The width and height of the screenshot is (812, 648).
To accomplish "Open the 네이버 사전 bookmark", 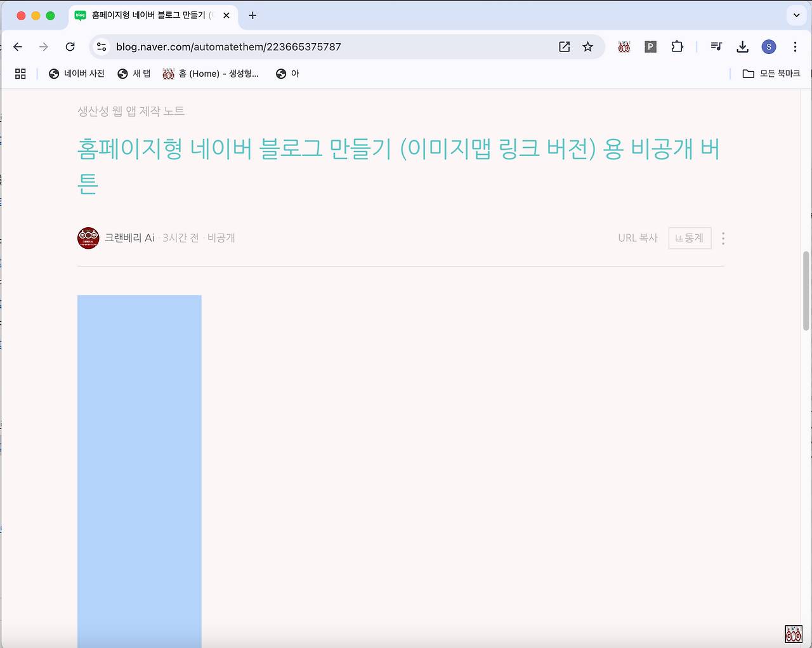I will click(x=77, y=74).
